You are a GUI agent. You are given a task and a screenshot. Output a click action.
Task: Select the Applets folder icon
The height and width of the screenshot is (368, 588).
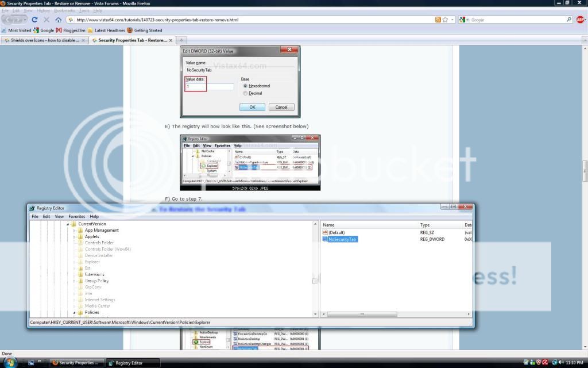coord(80,236)
